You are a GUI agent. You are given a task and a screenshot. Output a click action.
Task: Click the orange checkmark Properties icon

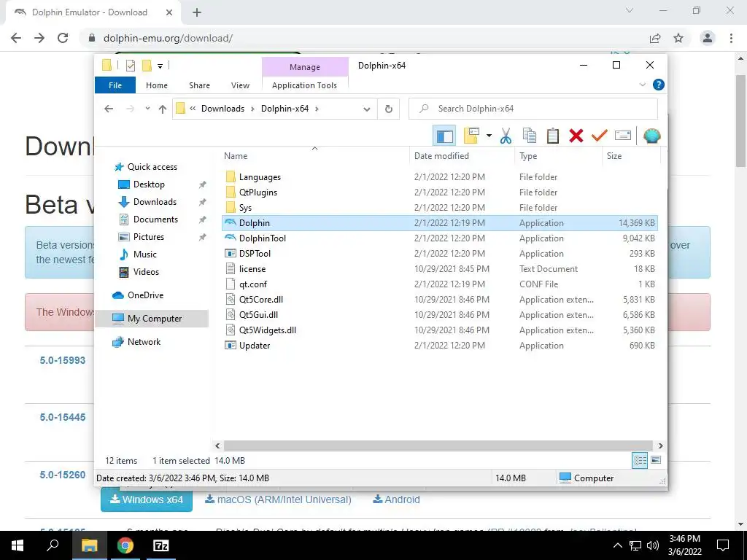[600, 136]
